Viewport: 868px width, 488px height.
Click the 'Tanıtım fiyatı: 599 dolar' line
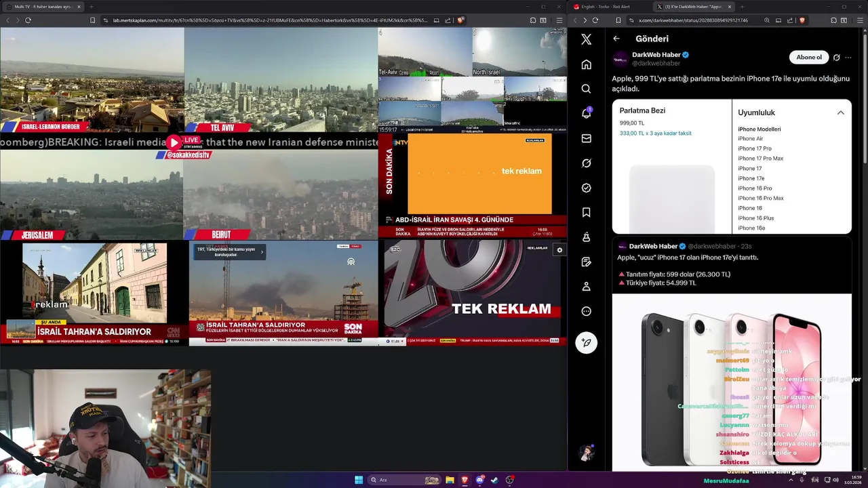tap(673, 274)
